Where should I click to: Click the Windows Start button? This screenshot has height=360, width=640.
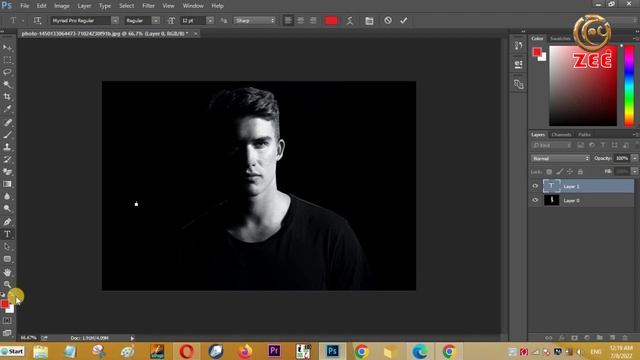12,351
